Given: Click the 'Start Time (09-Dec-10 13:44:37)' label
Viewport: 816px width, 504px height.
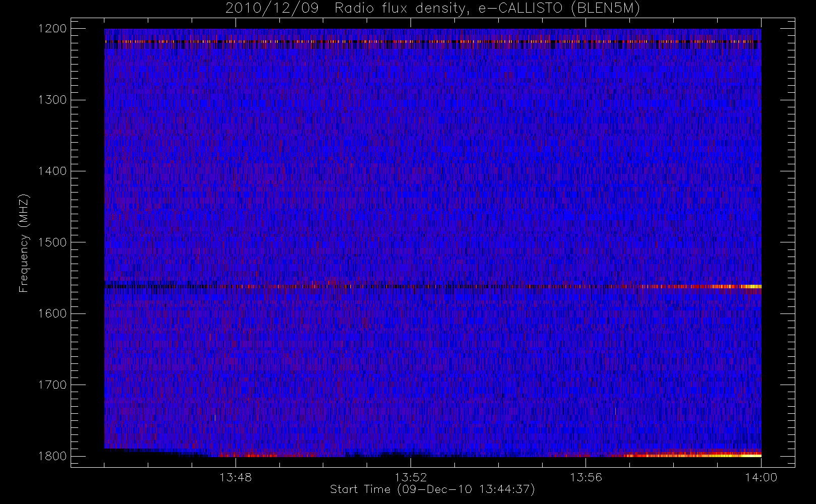Looking at the screenshot, I should pos(432,489).
